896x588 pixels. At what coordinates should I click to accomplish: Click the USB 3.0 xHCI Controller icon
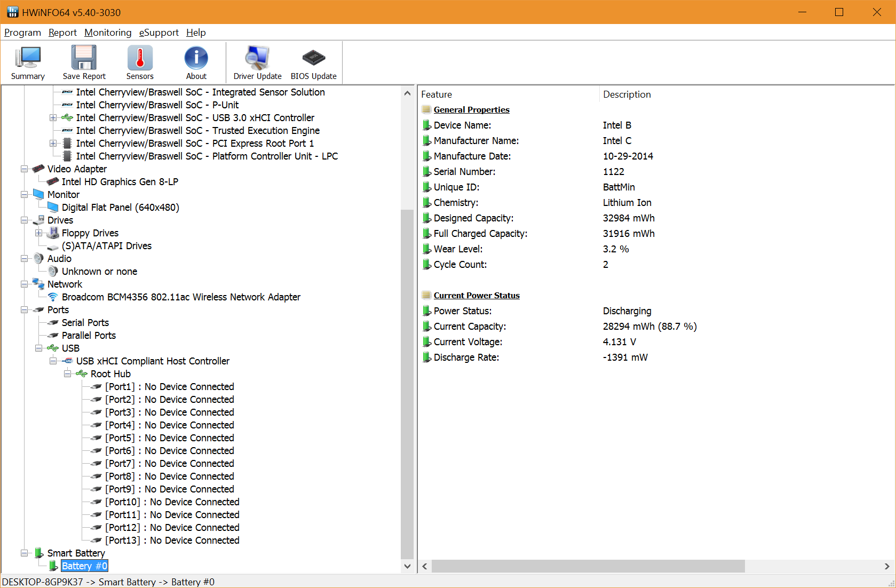tap(67, 117)
